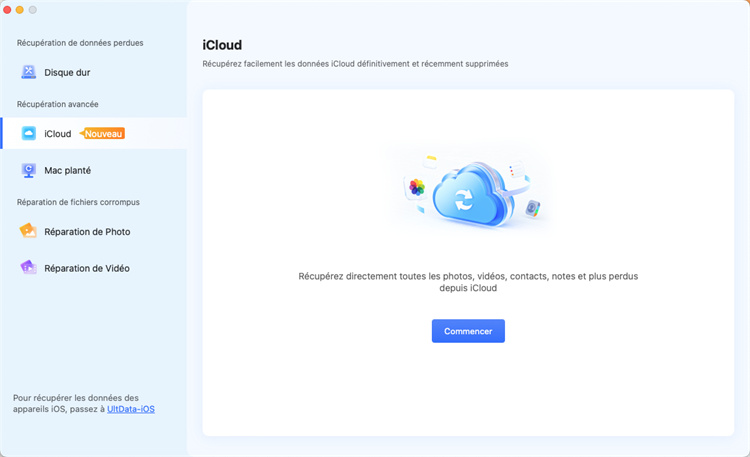
Task: Click the subtitle 'Récupérez facilement les données iCloud'
Action: click(x=355, y=64)
